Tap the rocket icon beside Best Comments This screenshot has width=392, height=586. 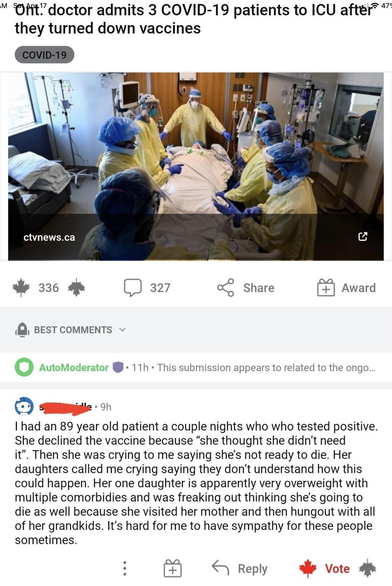point(22,330)
